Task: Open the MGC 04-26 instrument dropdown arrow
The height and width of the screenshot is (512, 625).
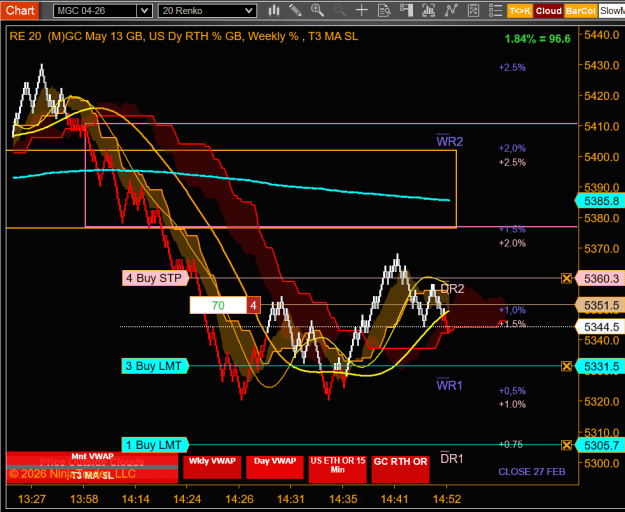Action: point(144,11)
